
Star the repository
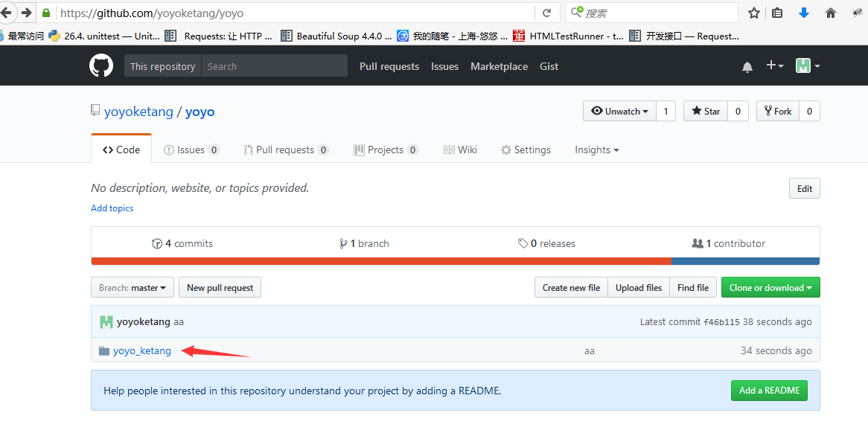[x=706, y=112]
